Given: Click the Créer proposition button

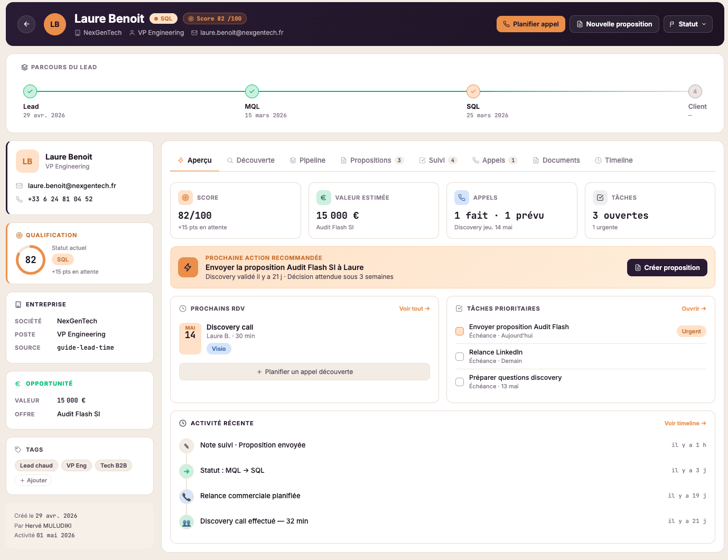Looking at the screenshot, I should [667, 268].
